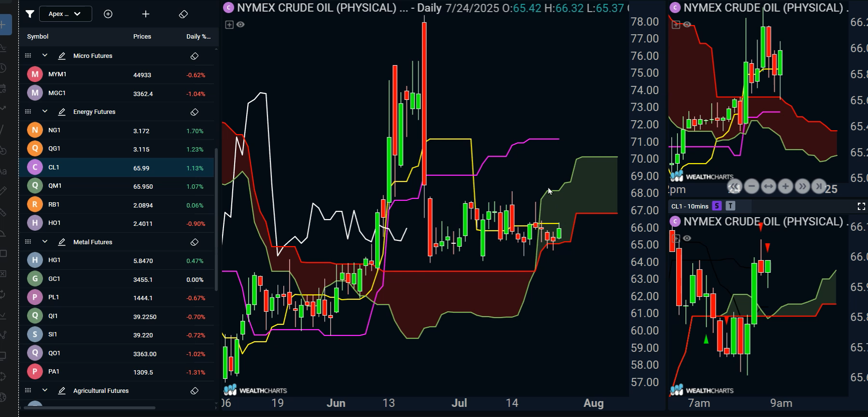Image resolution: width=868 pixels, height=417 pixels.
Task: Edit the Micro Futures group name
Action: 62,56
